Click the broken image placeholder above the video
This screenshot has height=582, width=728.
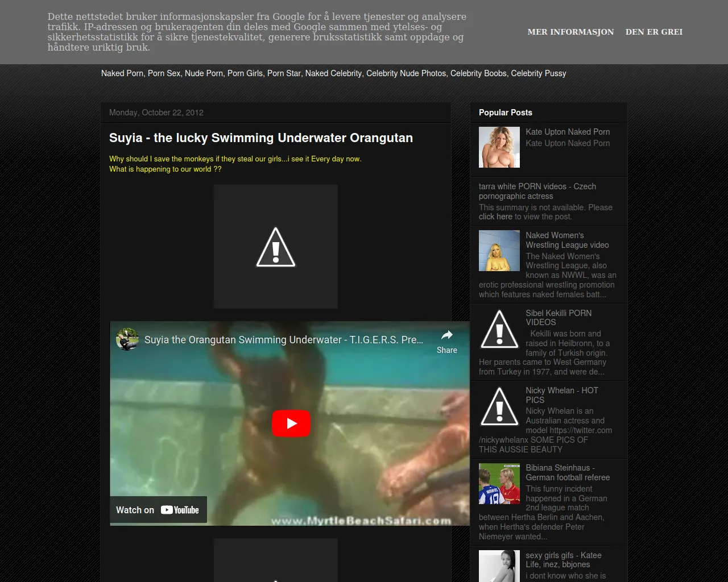point(276,247)
